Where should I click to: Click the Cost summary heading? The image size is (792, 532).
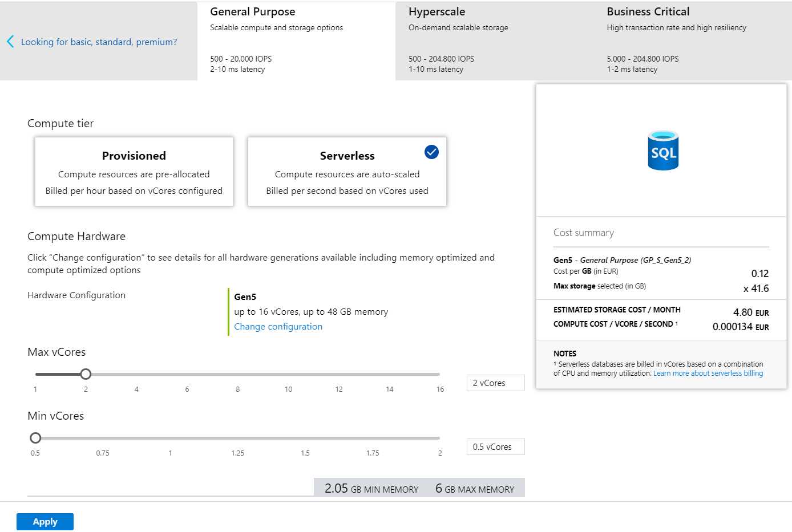(x=583, y=232)
